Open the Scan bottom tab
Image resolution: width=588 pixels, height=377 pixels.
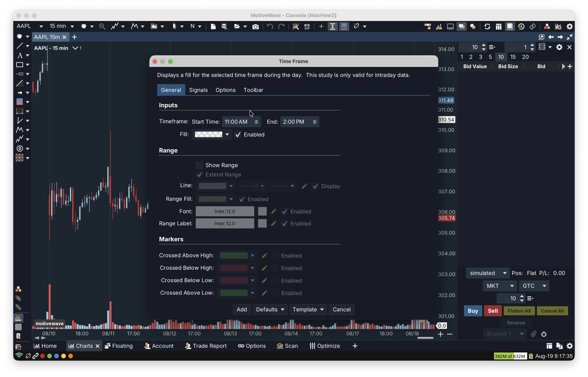click(x=287, y=346)
